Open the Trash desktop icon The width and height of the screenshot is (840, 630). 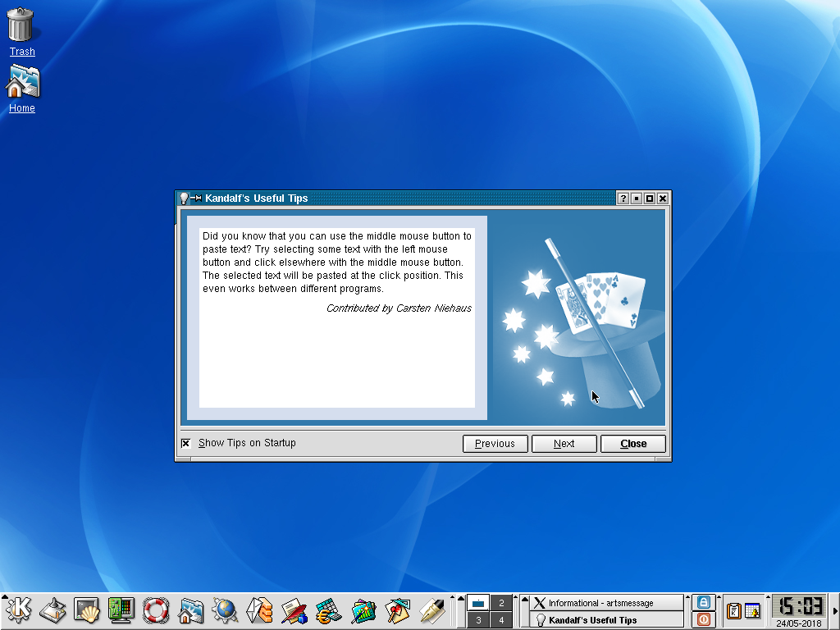pyautogui.click(x=21, y=25)
